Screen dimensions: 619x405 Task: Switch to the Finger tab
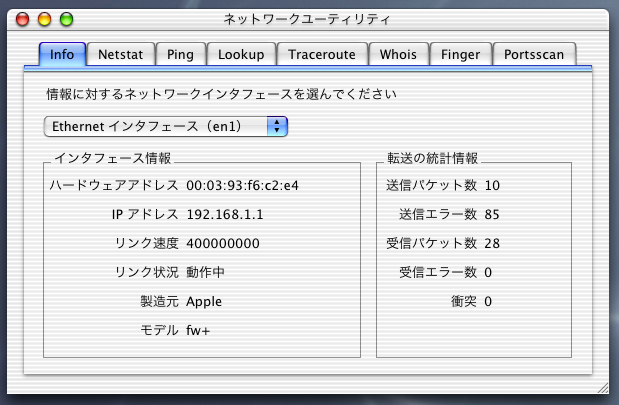click(x=461, y=54)
